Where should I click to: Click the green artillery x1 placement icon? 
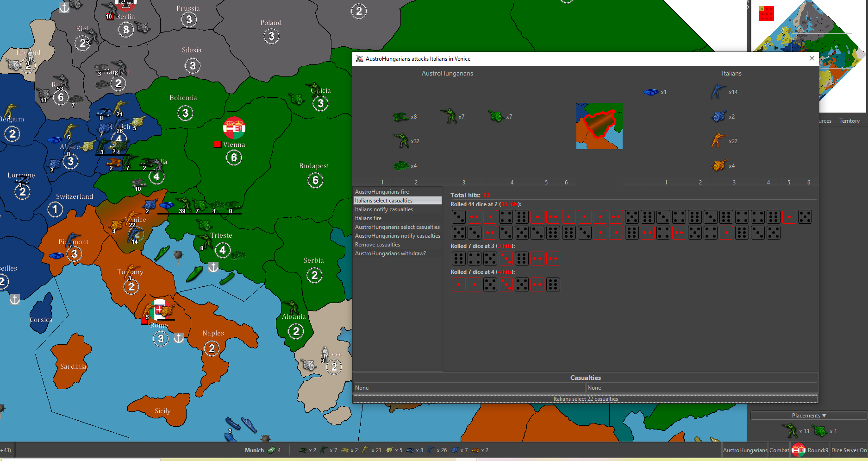coord(820,431)
